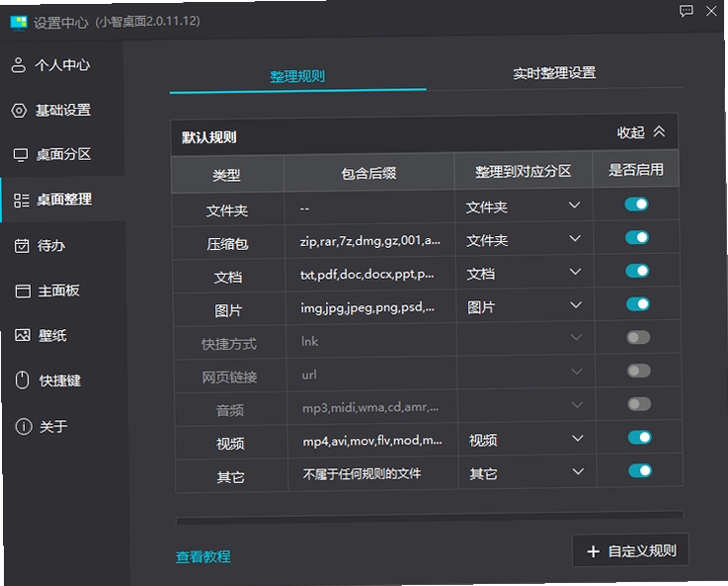This screenshot has height=586, width=728.
Task: Open the 网页链接 row partition dropdown
Action: click(x=526, y=373)
